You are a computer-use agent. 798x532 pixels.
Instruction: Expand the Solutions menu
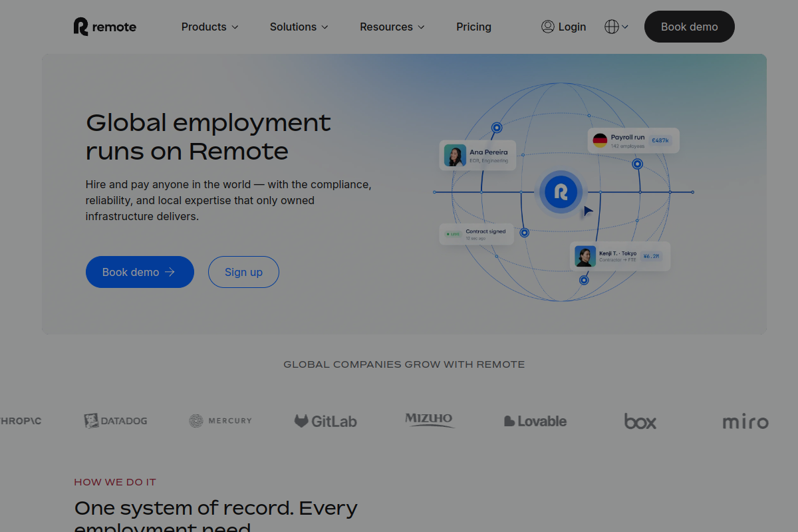point(299,27)
